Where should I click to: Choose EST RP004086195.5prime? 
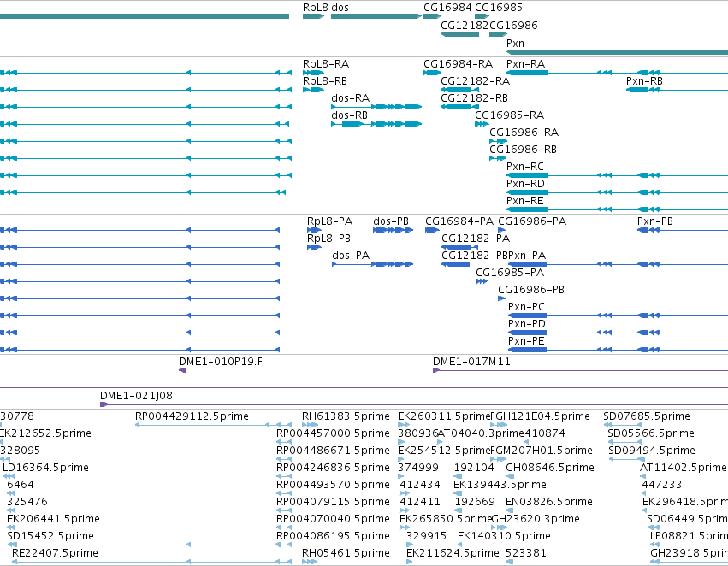click(x=333, y=536)
